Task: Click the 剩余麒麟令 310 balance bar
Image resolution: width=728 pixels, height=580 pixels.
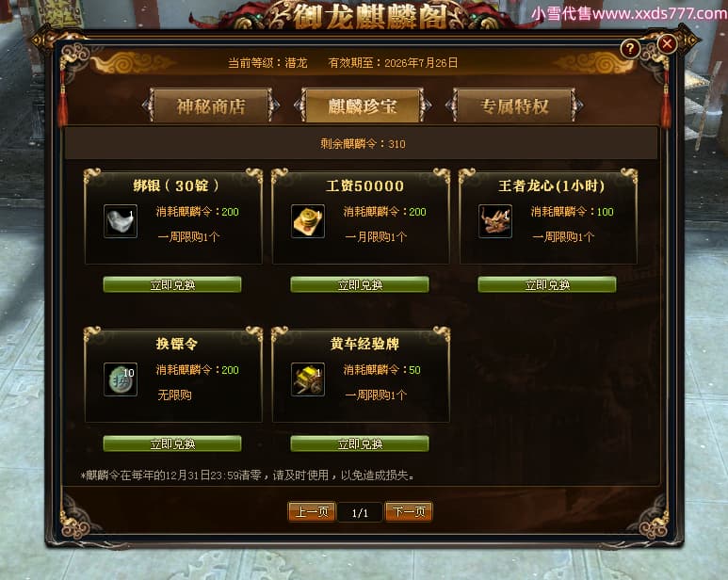Action: point(362,144)
